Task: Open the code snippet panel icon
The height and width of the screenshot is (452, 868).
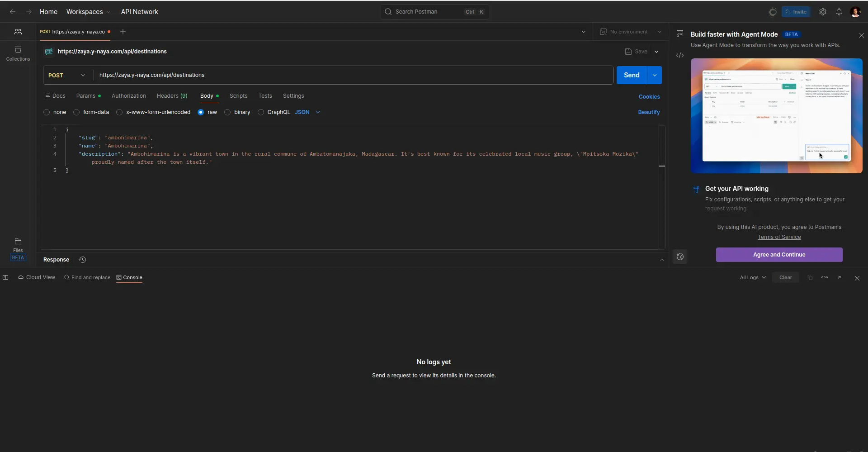Action: (x=680, y=55)
